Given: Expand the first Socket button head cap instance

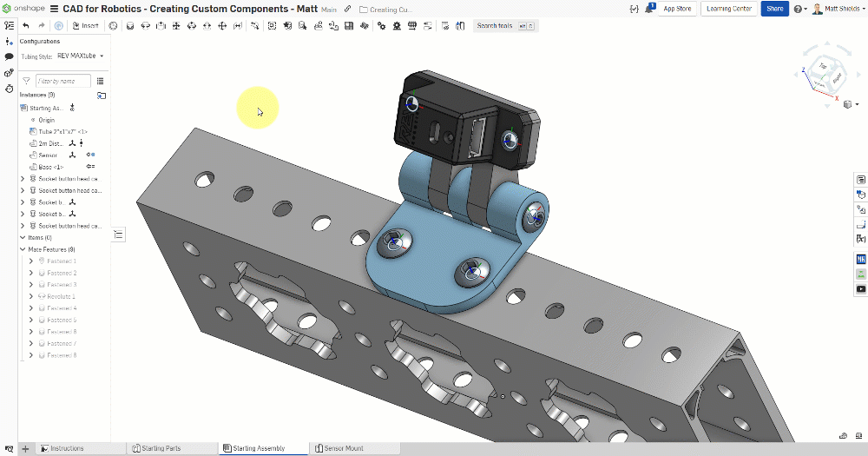Looking at the screenshot, I should (x=23, y=179).
